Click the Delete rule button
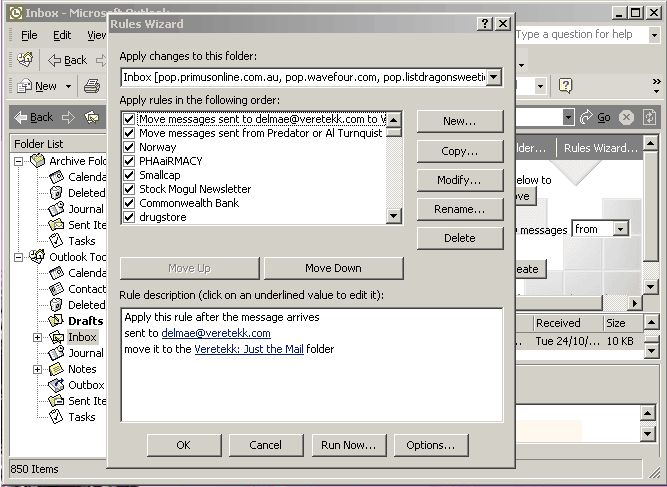Image resolution: width=667 pixels, height=487 pixels. click(x=460, y=238)
